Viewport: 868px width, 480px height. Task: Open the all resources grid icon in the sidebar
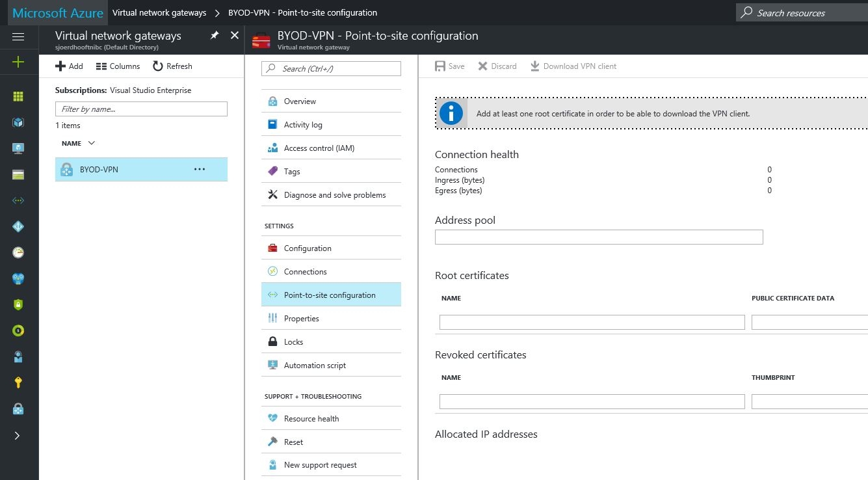18,96
